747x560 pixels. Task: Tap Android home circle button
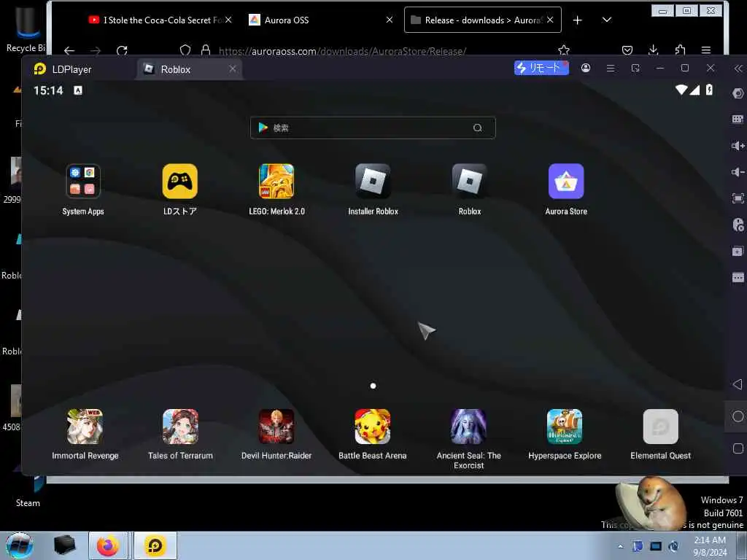click(738, 416)
